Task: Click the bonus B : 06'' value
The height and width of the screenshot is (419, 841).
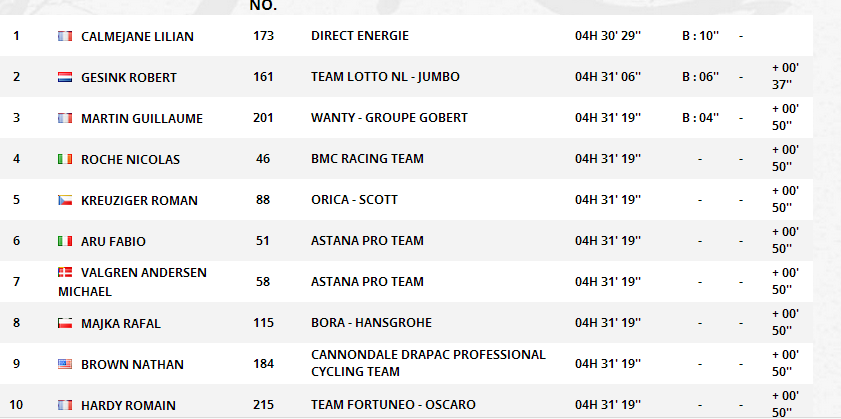Action: (x=700, y=77)
